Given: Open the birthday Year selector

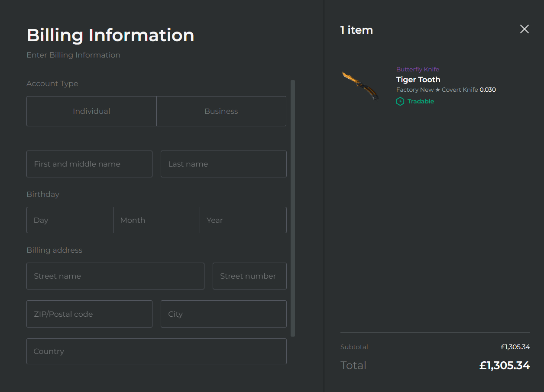Looking at the screenshot, I should tap(243, 220).
